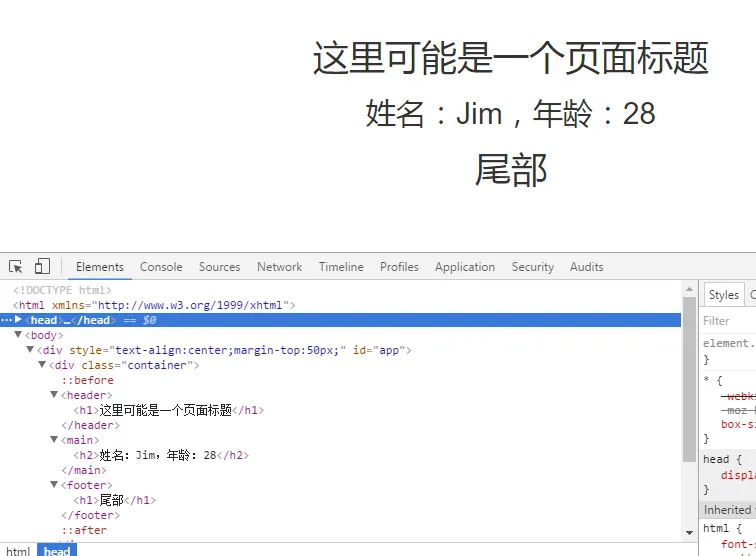The height and width of the screenshot is (556, 756).
Task: Open the Network tab
Action: pos(280,267)
